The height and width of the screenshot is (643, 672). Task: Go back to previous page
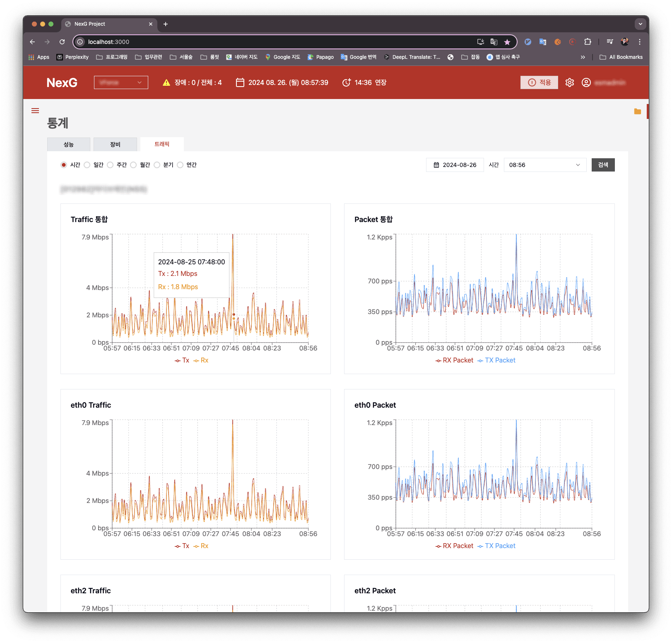point(32,42)
